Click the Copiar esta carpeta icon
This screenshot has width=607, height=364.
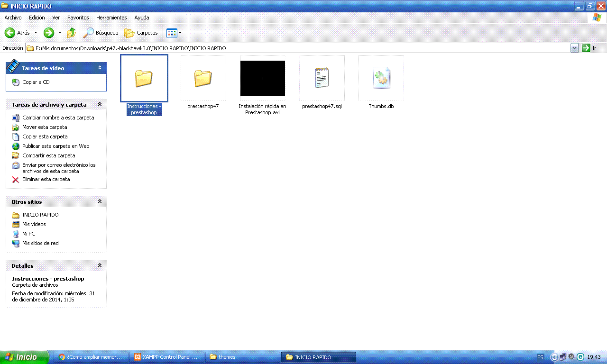pos(16,136)
